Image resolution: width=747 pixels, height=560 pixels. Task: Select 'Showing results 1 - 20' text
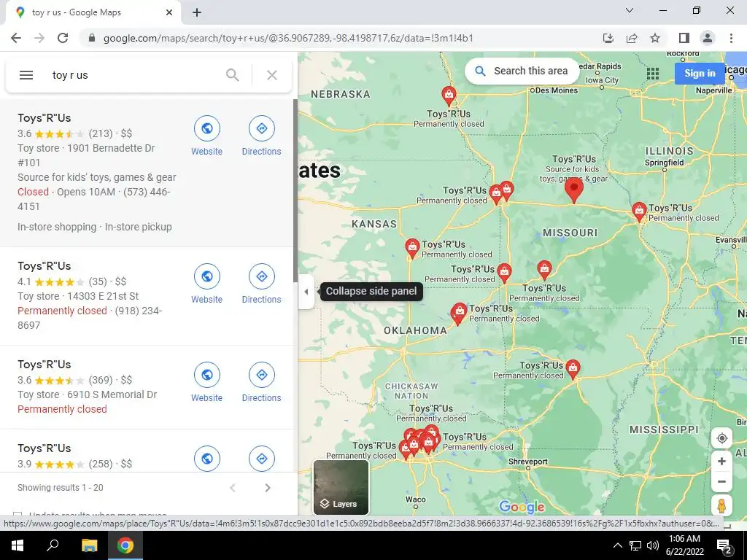61,488
